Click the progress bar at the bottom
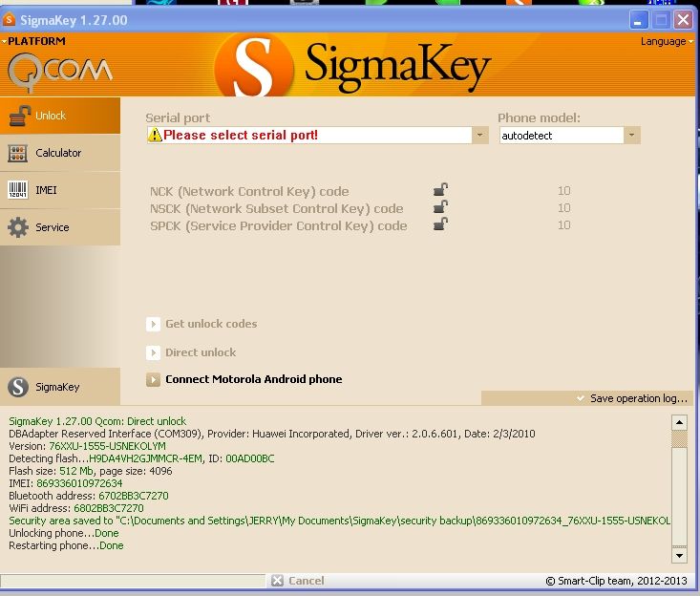 pyautogui.click(x=134, y=581)
